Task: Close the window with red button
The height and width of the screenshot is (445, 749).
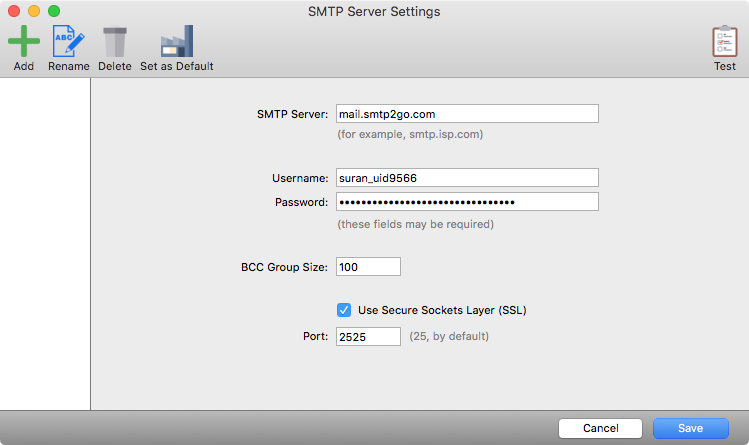Action: 14,12
